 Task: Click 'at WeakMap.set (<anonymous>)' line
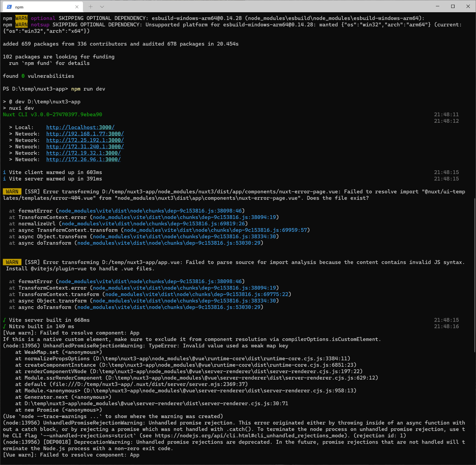(x=58, y=352)
